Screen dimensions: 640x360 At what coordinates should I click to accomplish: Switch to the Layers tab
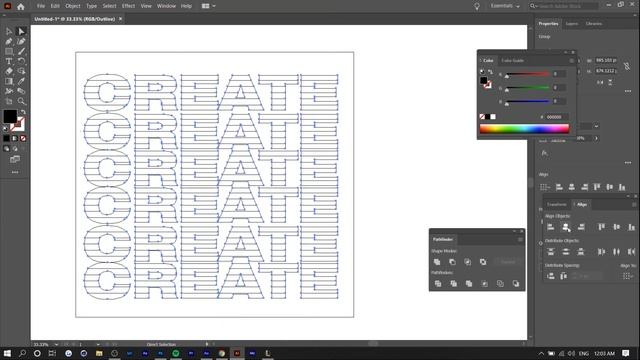(x=571, y=24)
